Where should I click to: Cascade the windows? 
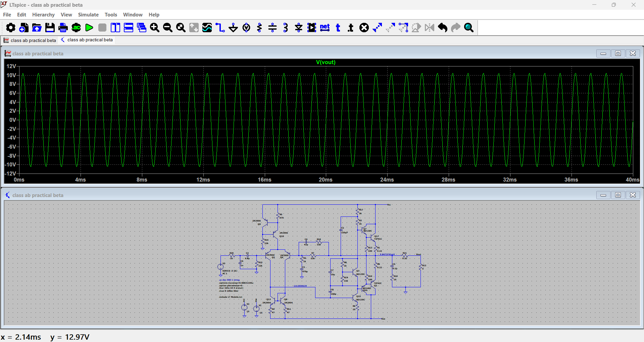point(142,28)
